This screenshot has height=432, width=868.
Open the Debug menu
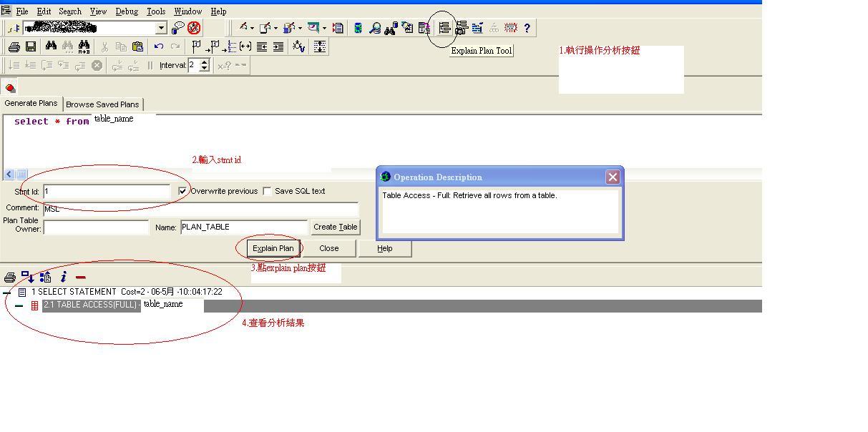(128, 11)
